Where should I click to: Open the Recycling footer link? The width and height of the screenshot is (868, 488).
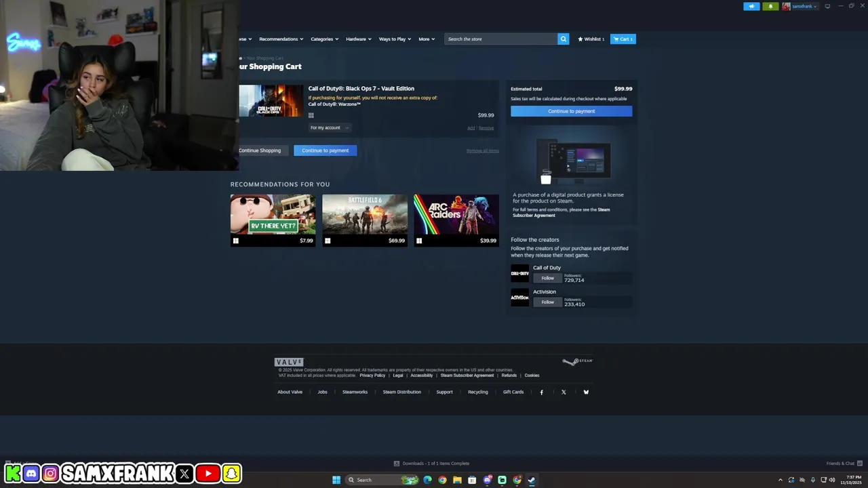point(477,392)
